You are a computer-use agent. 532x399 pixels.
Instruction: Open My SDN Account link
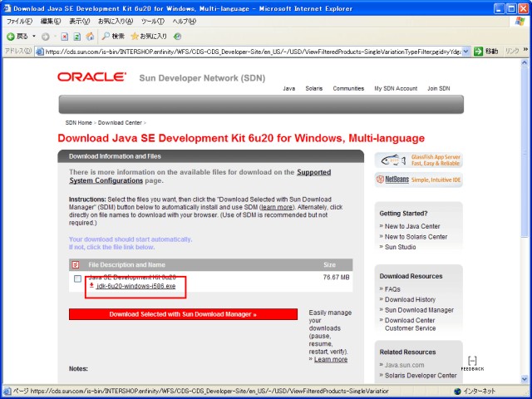pos(396,89)
